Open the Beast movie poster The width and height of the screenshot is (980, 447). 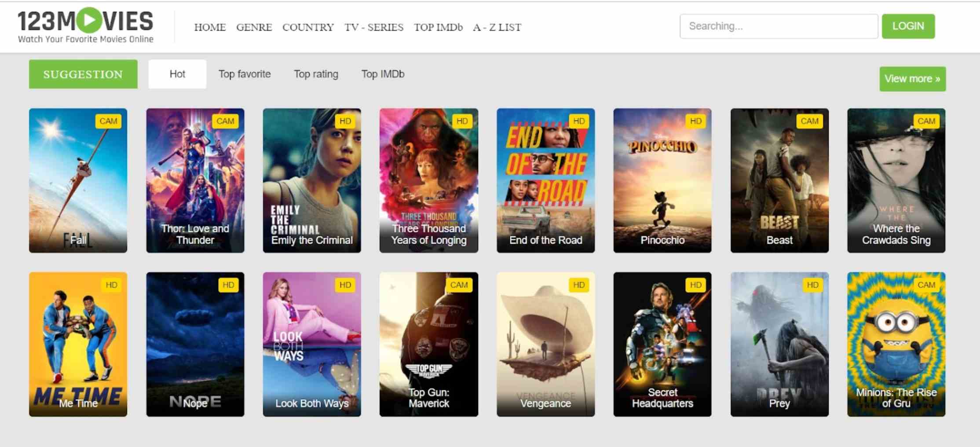[779, 180]
